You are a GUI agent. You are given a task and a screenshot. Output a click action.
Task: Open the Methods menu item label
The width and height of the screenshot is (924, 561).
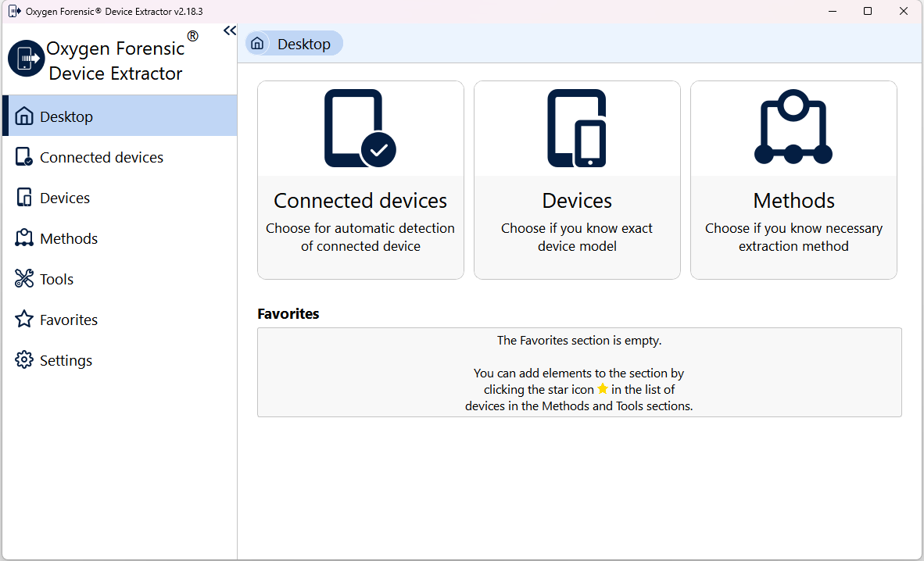point(69,238)
